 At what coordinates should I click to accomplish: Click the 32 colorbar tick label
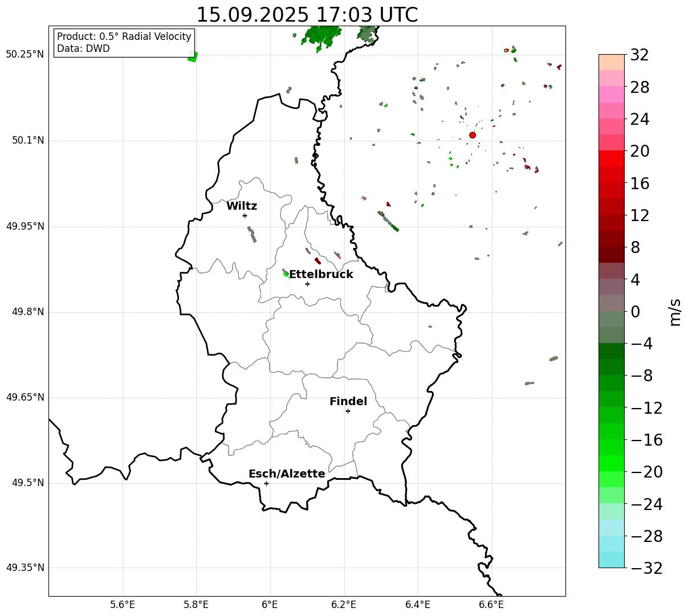640,55
